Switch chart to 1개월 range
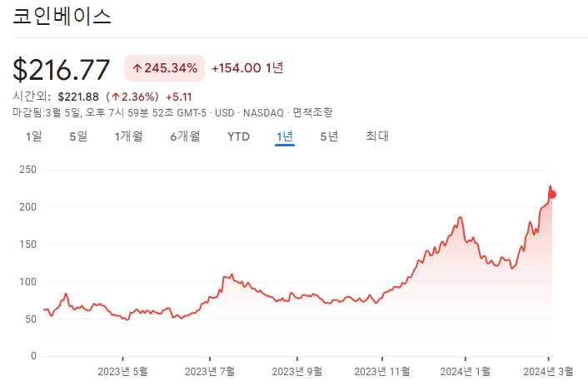This screenshot has height=386, width=588. [x=128, y=136]
